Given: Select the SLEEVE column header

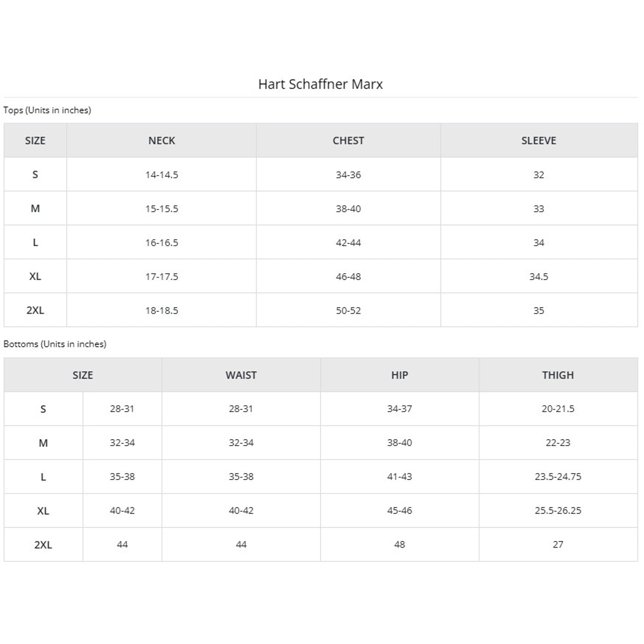Looking at the screenshot, I should pyautogui.click(x=539, y=140).
